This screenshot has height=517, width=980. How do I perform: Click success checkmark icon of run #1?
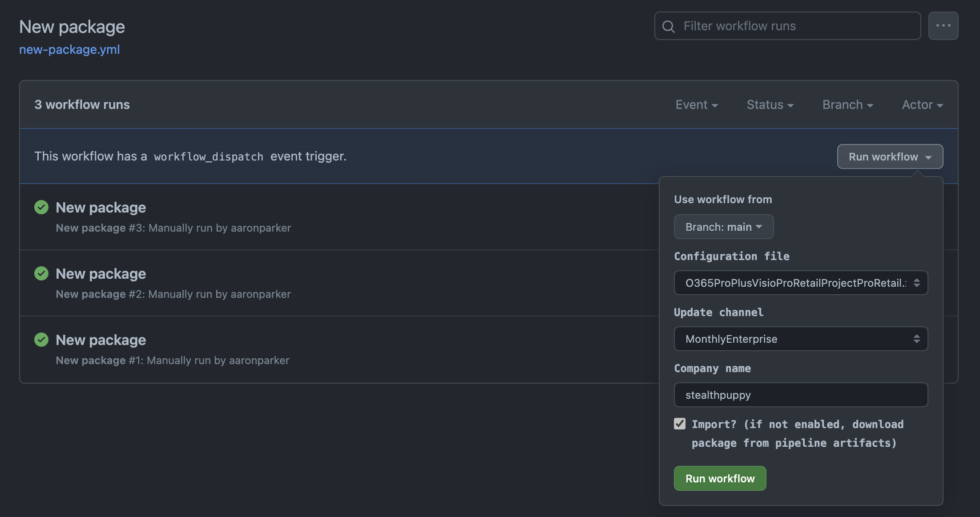(41, 340)
